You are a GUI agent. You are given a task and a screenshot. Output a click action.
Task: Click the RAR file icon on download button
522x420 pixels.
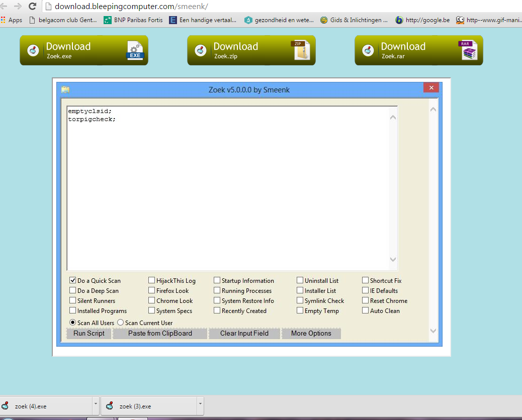[468, 50]
